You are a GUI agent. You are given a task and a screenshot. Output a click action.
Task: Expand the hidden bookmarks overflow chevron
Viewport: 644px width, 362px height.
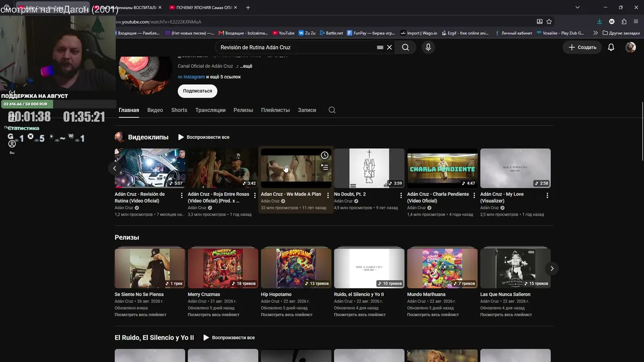tap(595, 33)
